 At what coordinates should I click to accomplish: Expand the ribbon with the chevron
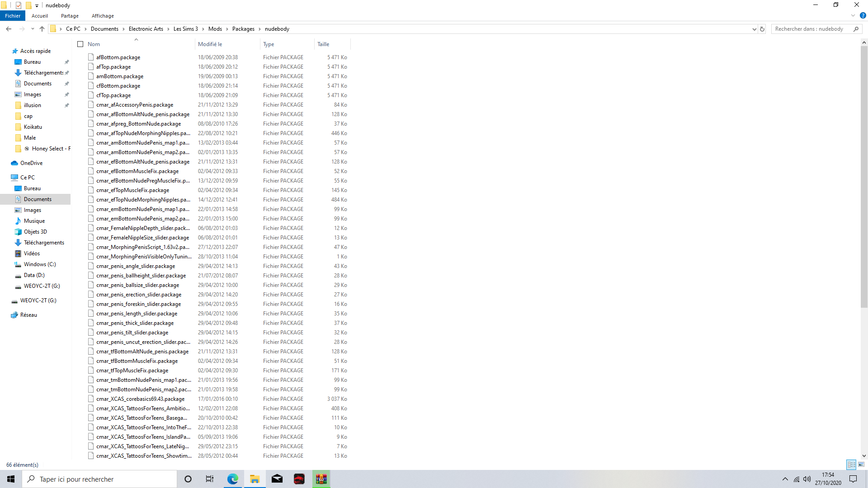click(x=853, y=16)
